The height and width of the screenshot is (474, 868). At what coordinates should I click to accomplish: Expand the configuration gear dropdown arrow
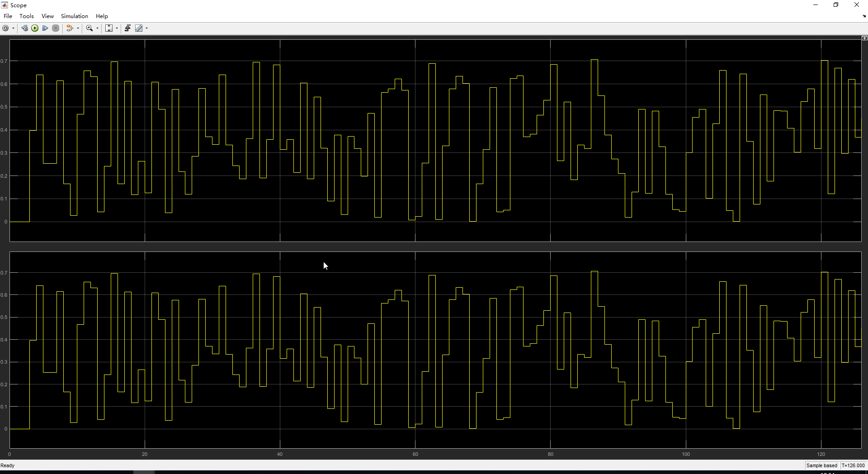click(13, 28)
